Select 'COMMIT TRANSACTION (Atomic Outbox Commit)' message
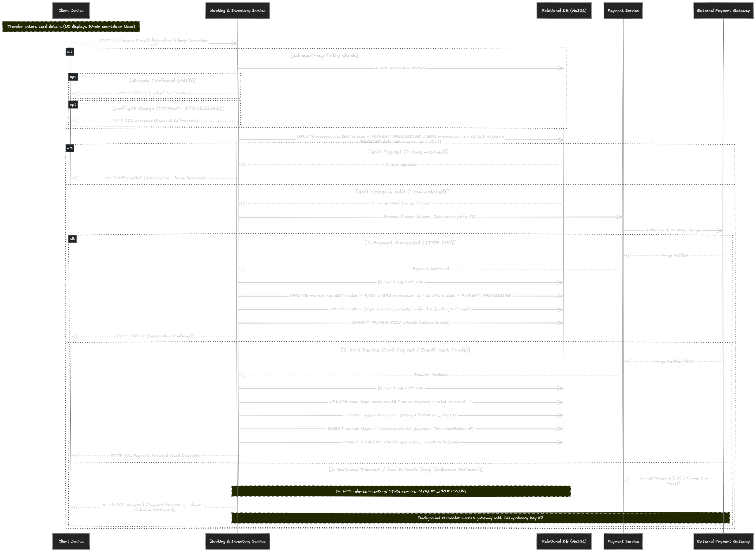Image resolution: width=756 pixels, height=552 pixels. 400,323
